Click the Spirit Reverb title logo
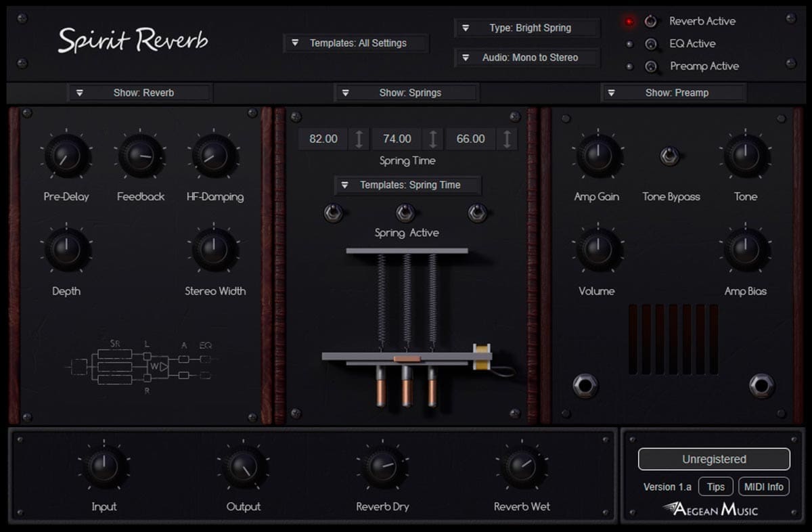Image resolution: width=812 pixels, height=532 pixels. 133,40
